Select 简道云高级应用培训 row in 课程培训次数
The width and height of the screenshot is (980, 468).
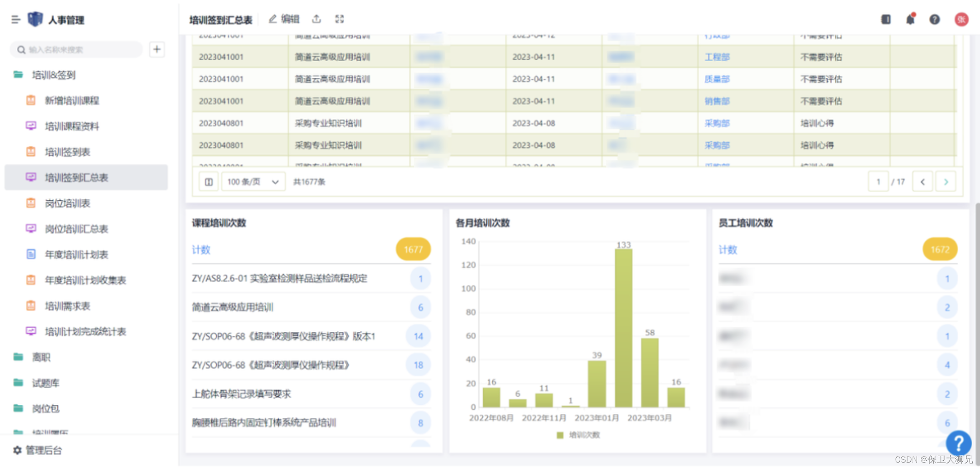pyautogui.click(x=311, y=307)
